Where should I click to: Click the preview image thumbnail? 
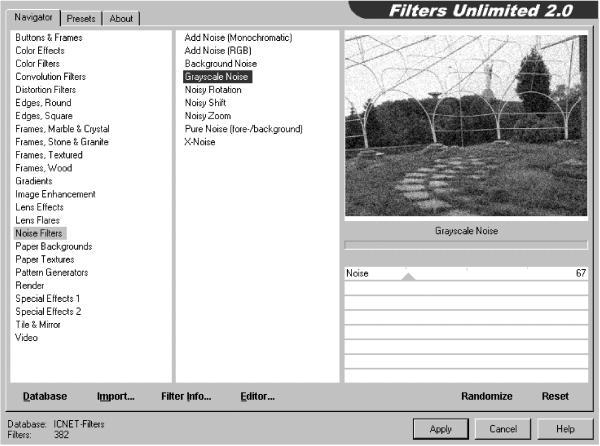click(x=466, y=125)
